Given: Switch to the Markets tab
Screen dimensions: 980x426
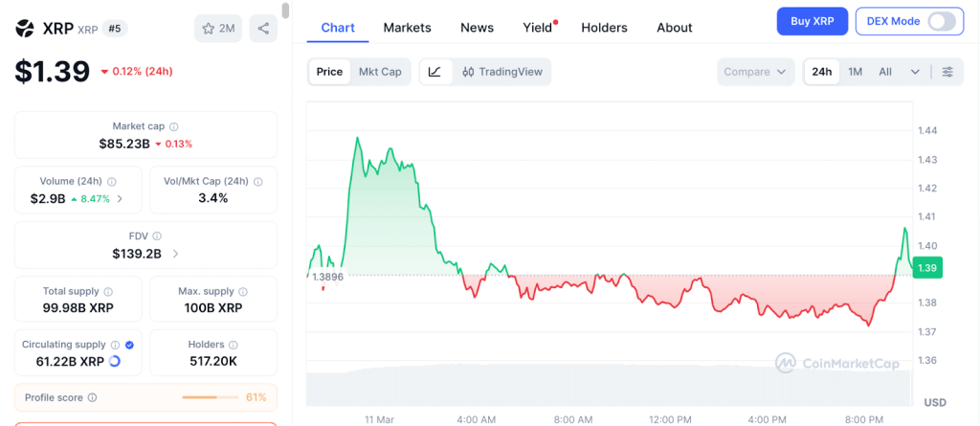Looking at the screenshot, I should coord(407,28).
